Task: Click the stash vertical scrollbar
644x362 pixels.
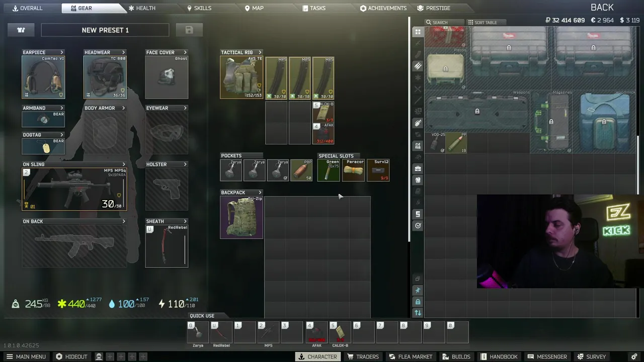Action: 639,165
